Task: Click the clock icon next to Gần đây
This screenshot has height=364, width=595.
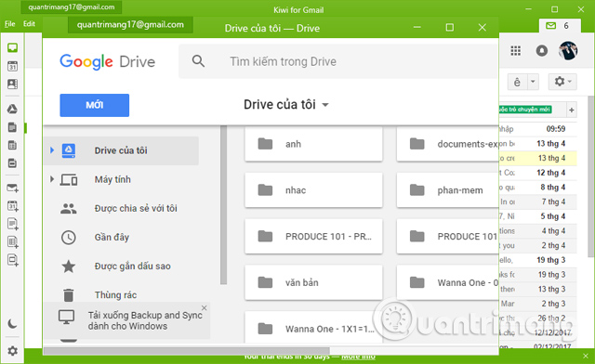Action: (69, 238)
